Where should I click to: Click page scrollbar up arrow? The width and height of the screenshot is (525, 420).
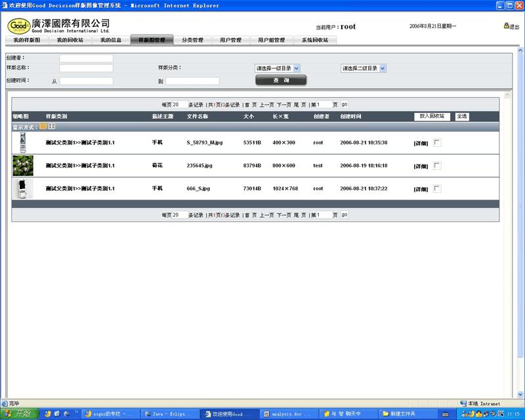click(520, 51)
